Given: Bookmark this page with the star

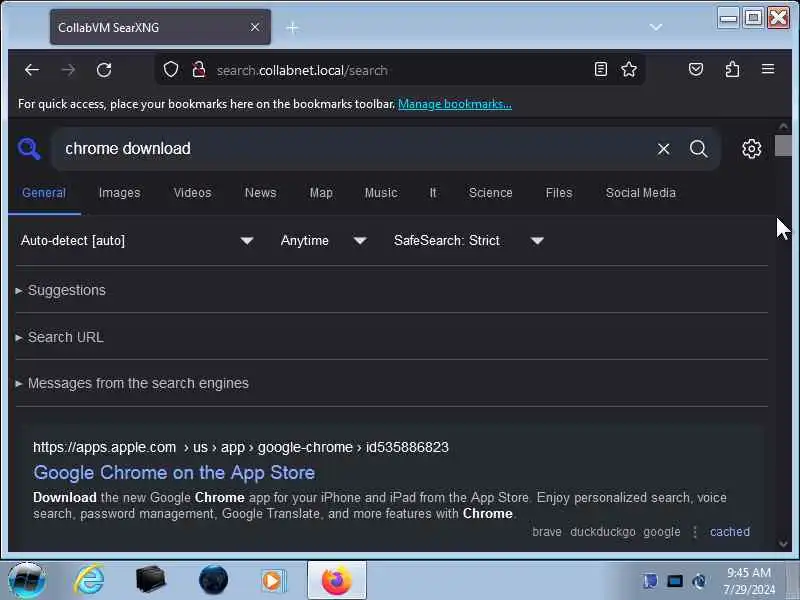Looking at the screenshot, I should point(629,69).
